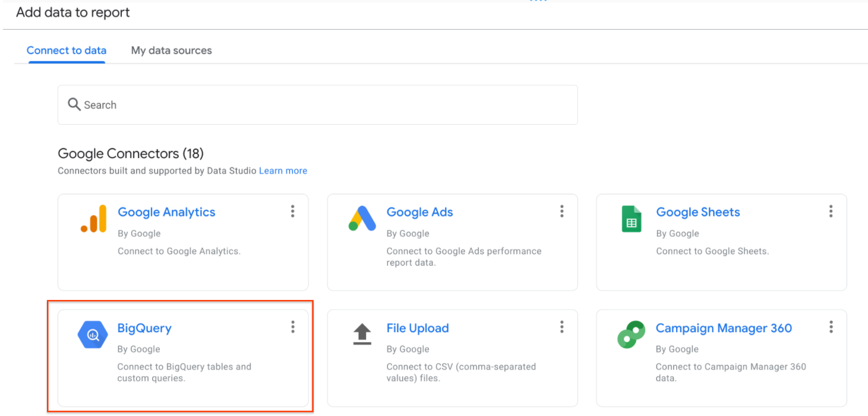Click 'By Google' under BigQuery
The image size is (868, 416).
pos(138,349)
